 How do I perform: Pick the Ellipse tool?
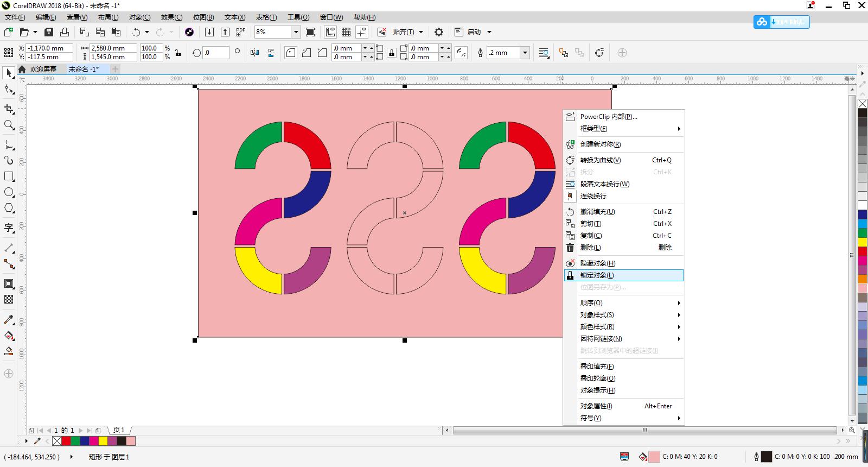[x=9, y=192]
